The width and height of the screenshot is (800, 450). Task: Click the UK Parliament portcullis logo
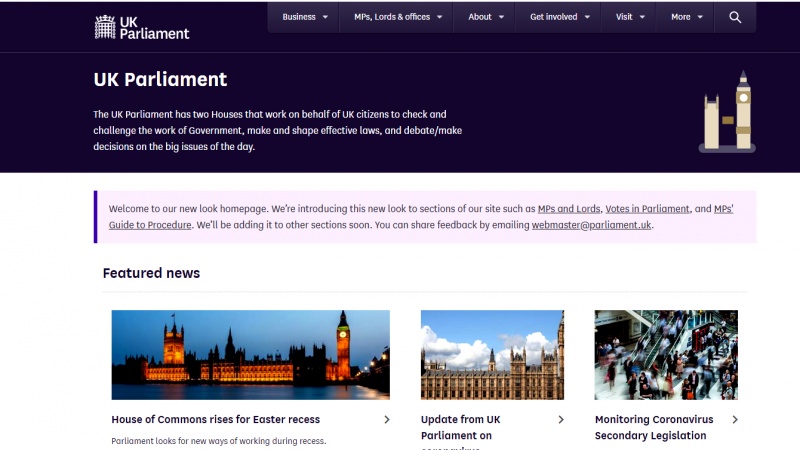point(141,28)
